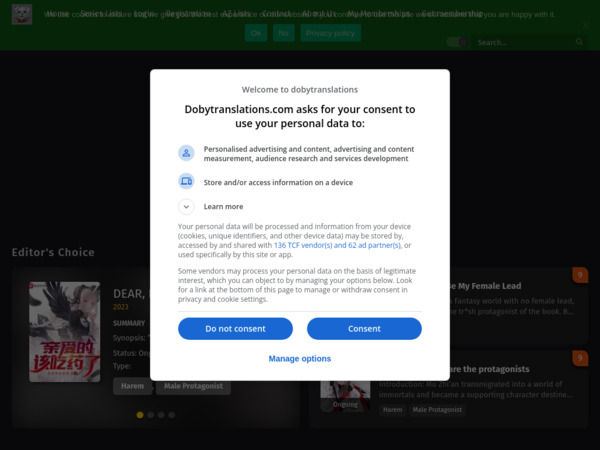Open the About Us menu item

[319, 14]
